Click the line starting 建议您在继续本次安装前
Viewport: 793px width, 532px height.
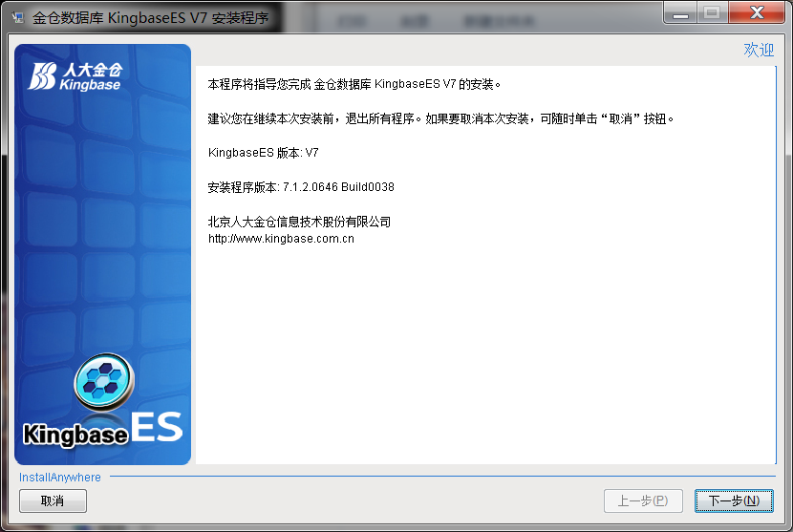[440, 118]
